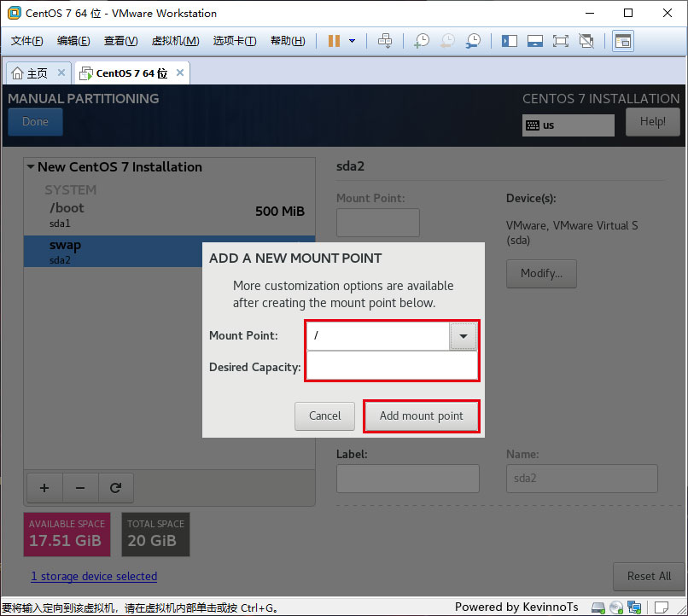Open the 文件(F) menu
The height and width of the screenshot is (616, 688).
(x=26, y=41)
